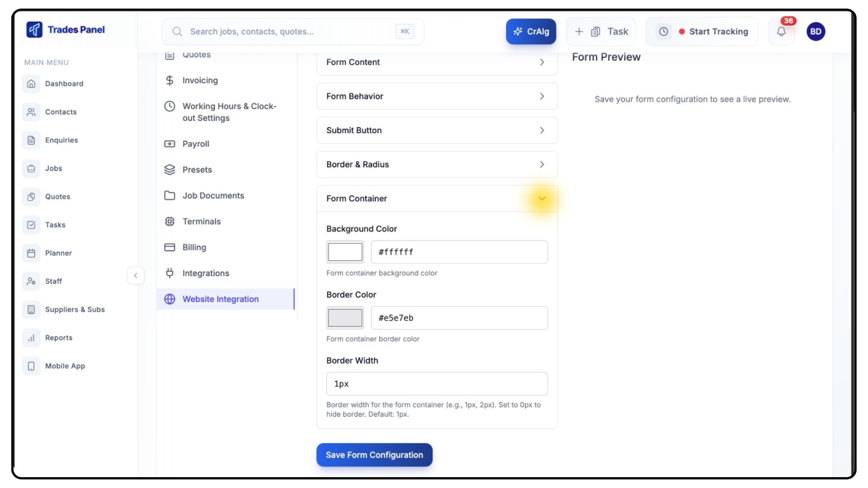Go to Billing settings
The height and width of the screenshot is (488, 868).
coord(194,247)
